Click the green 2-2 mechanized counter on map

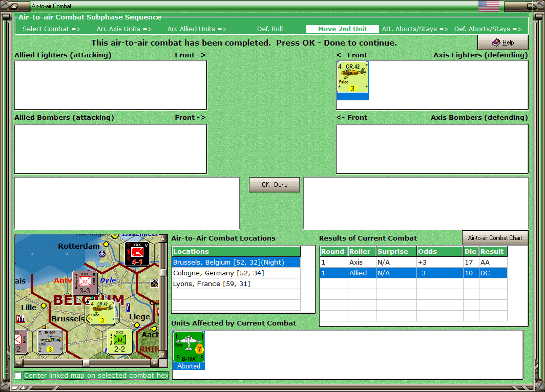coord(119,342)
